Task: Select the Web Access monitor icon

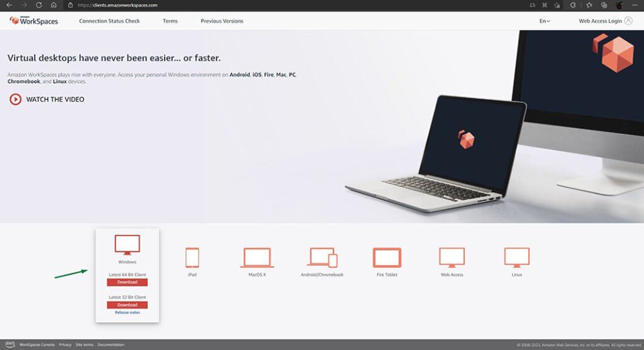Action: click(452, 258)
